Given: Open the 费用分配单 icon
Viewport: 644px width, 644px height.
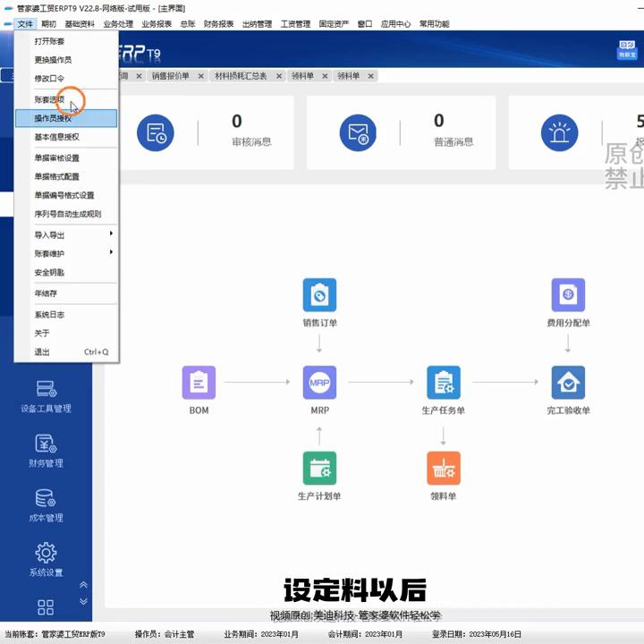Looking at the screenshot, I should [568, 295].
